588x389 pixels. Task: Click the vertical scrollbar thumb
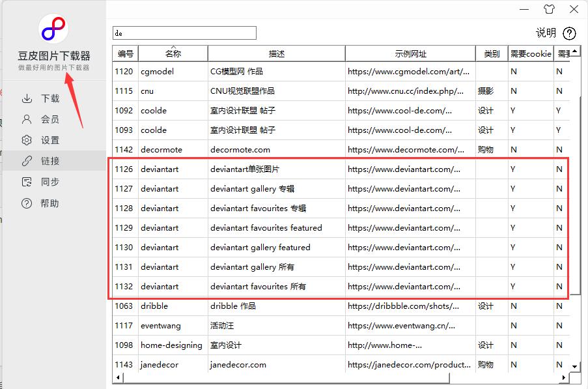(x=575, y=194)
